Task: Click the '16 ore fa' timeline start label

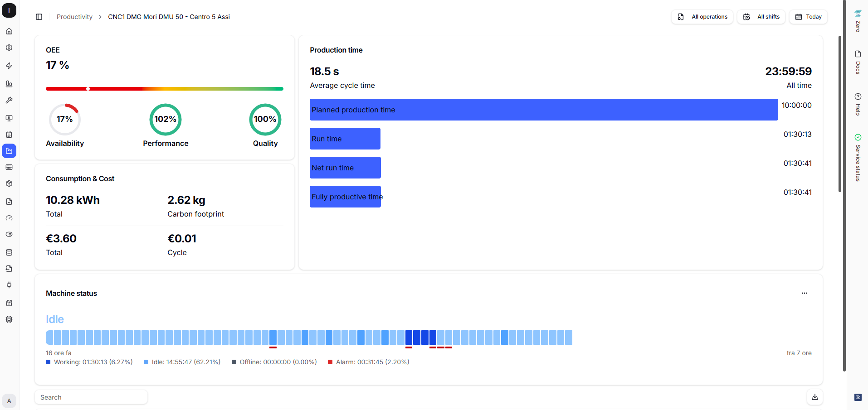Action: [59, 353]
